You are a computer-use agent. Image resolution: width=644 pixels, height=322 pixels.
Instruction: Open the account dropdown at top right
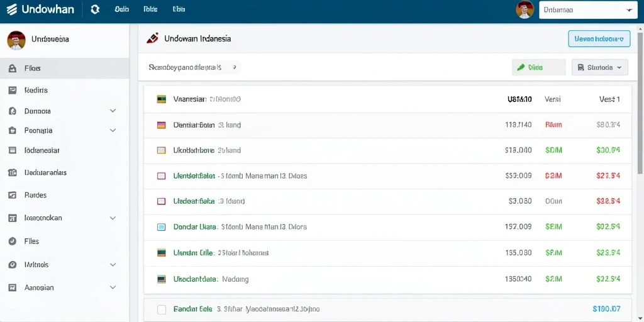point(588,10)
